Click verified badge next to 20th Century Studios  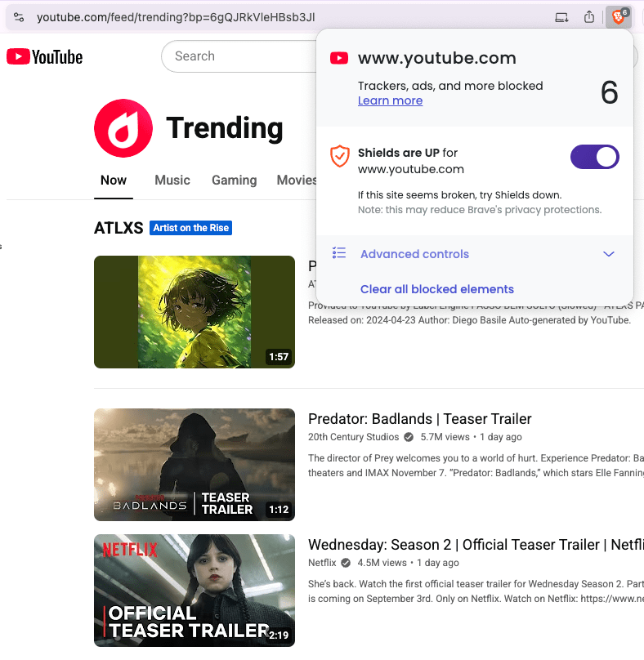point(409,437)
